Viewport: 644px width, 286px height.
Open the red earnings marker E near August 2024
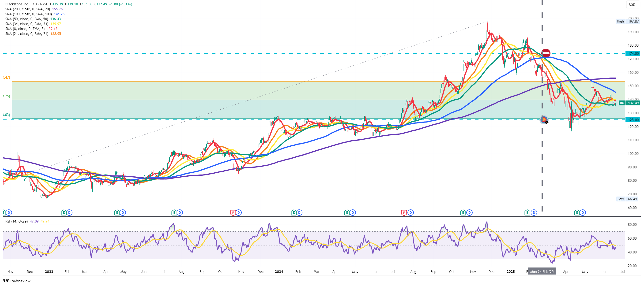pyautogui.click(x=404, y=212)
